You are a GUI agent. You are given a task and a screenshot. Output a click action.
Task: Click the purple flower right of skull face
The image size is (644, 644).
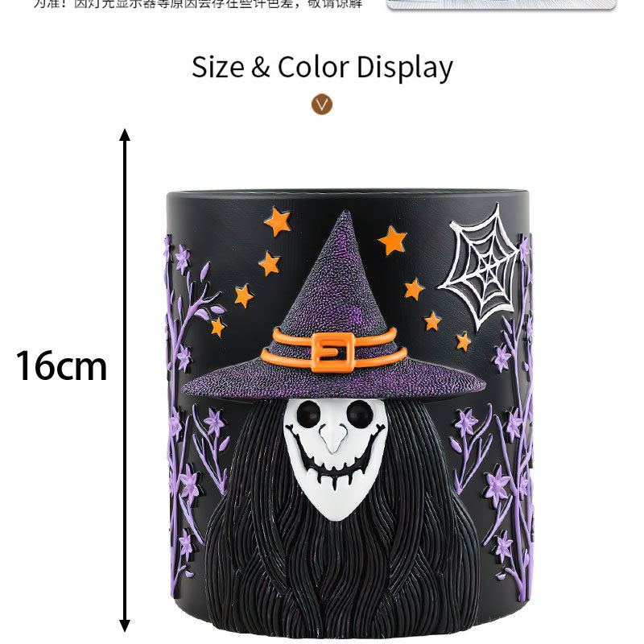[465, 423]
